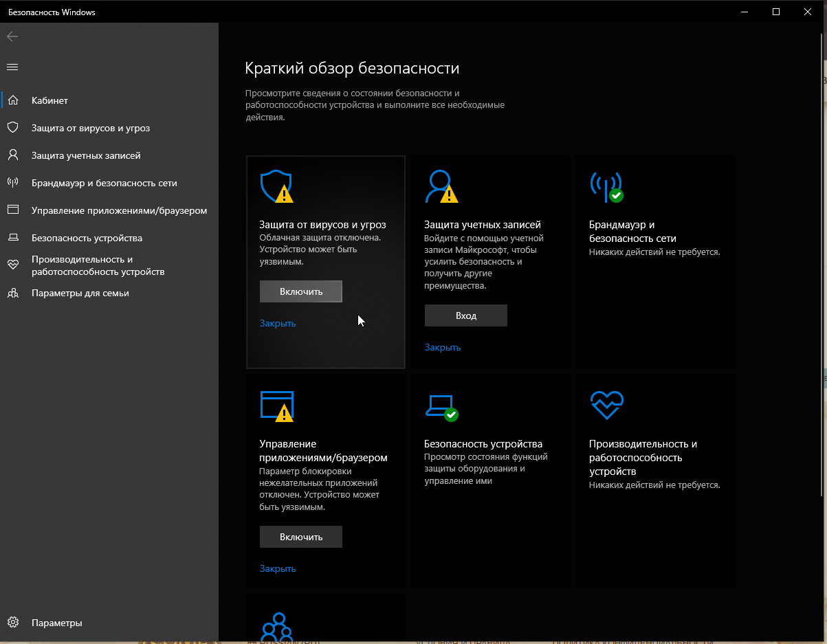Click the shield icon in sidebar
Viewport: 827px width, 644px height.
[12, 128]
